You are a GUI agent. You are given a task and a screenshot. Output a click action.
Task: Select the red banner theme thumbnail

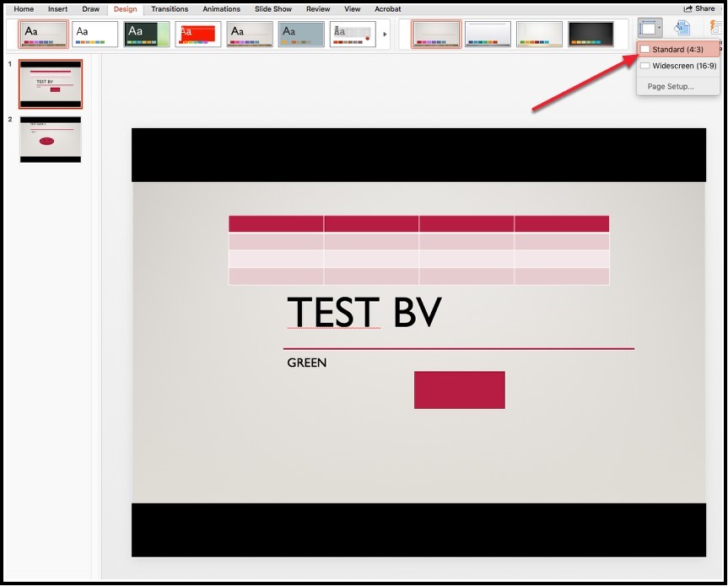tap(197, 34)
